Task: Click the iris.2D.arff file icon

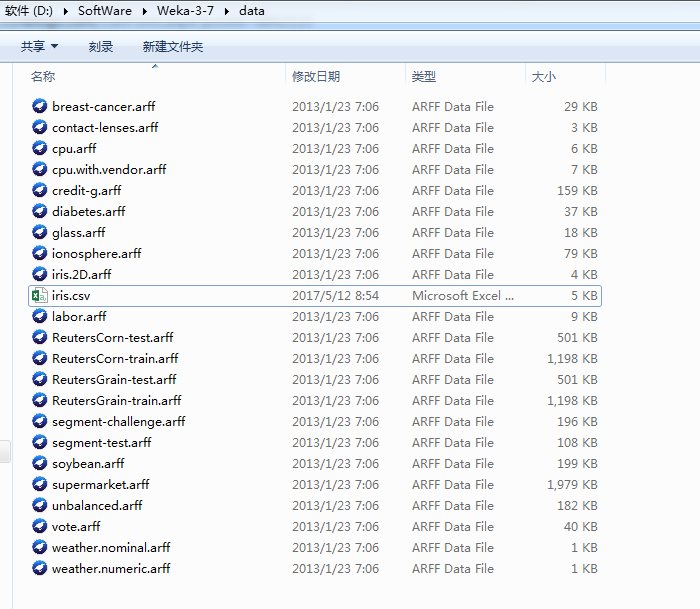Action: tap(40, 274)
